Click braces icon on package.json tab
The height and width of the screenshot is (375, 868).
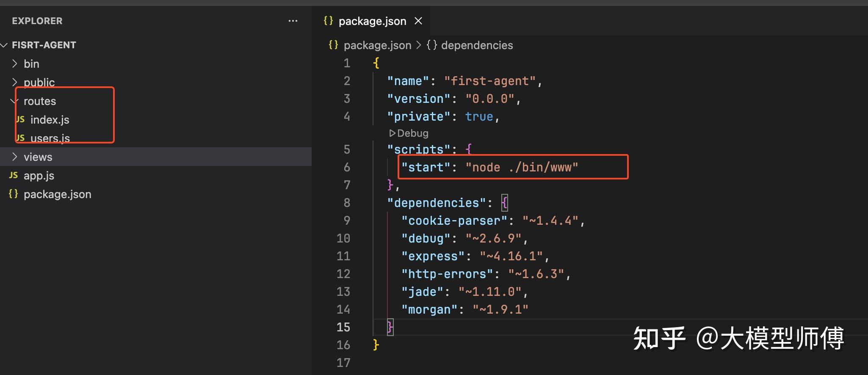click(x=328, y=21)
